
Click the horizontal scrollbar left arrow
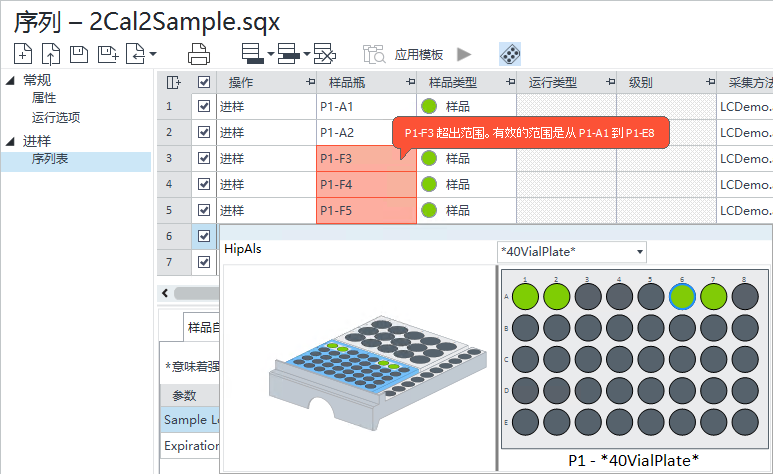165,293
